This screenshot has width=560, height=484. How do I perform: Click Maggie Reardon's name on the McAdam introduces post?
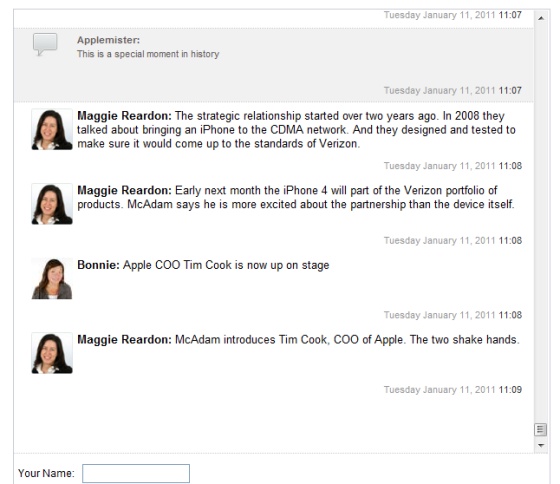click(124, 340)
